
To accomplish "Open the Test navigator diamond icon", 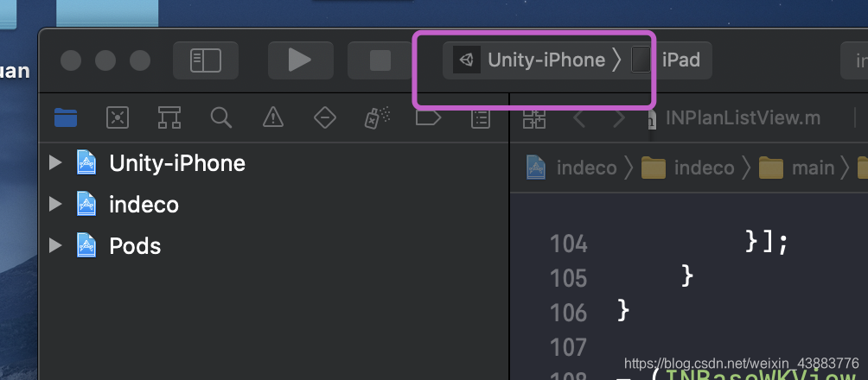I will (x=324, y=117).
